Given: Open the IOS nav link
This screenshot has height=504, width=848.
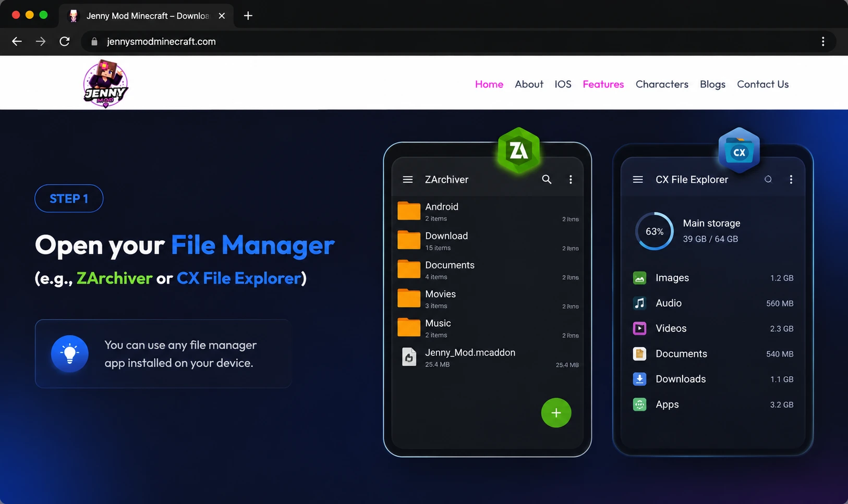Looking at the screenshot, I should [x=563, y=84].
